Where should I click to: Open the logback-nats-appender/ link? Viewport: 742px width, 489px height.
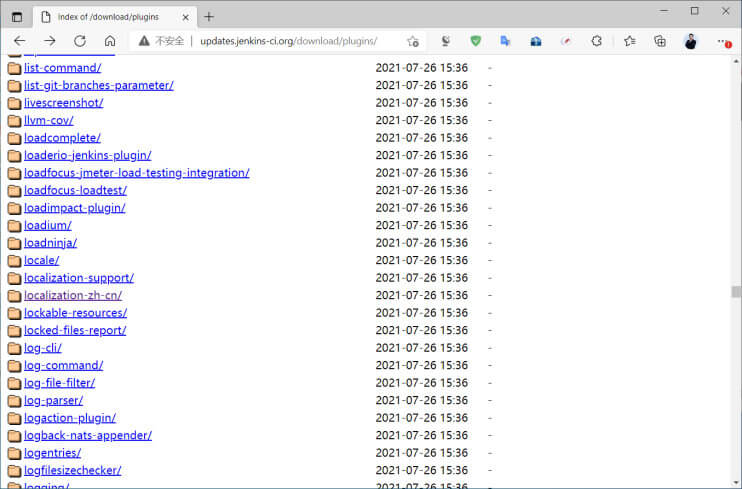click(x=88, y=436)
